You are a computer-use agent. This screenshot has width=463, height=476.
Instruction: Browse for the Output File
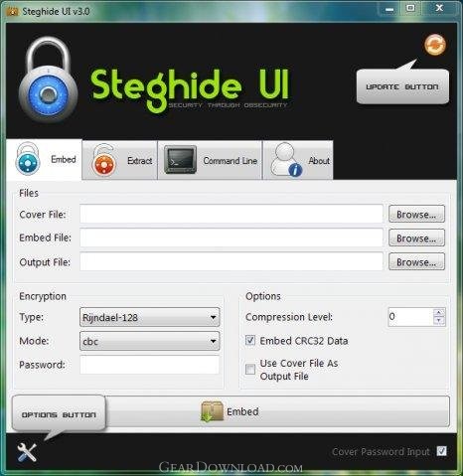pyautogui.click(x=416, y=261)
